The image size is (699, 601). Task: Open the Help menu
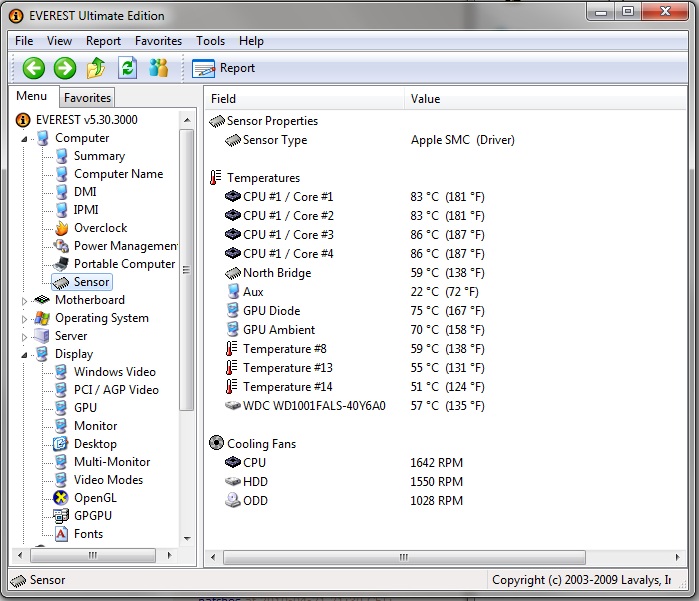pyautogui.click(x=251, y=41)
